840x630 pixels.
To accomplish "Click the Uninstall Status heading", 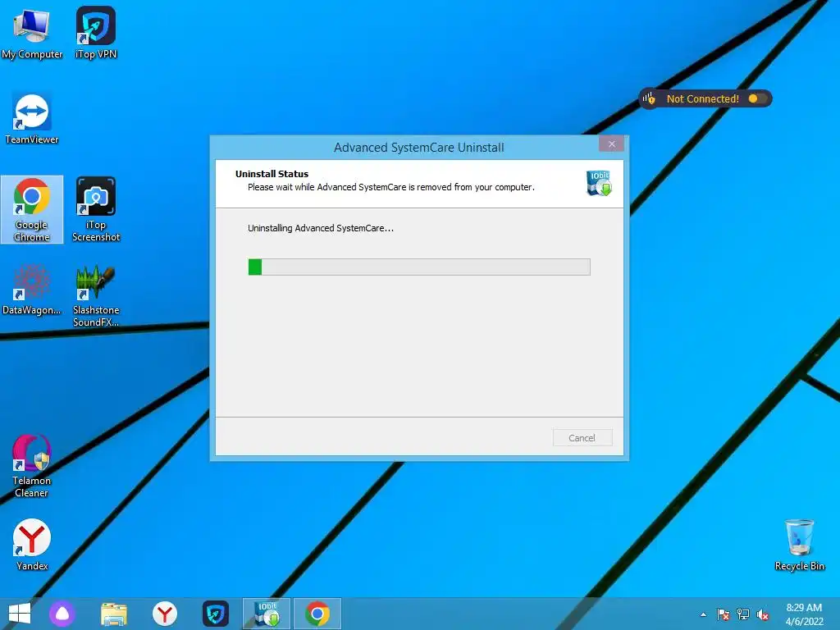I will (272, 174).
